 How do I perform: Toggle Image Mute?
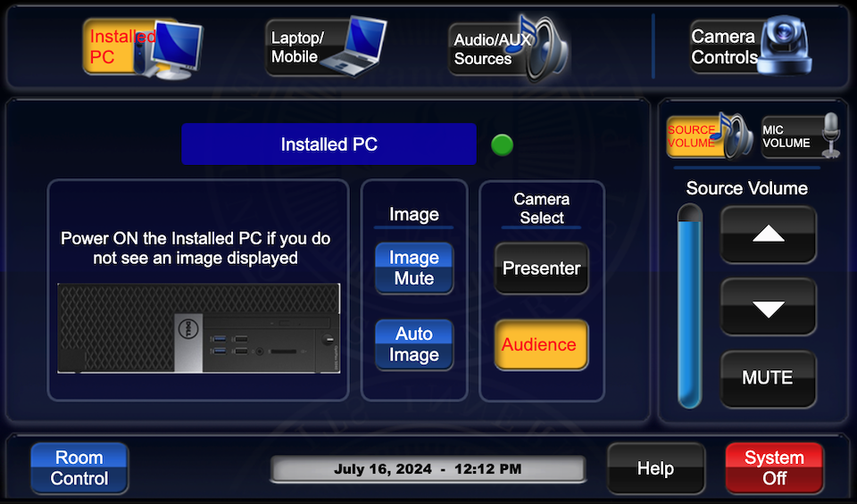coord(414,269)
